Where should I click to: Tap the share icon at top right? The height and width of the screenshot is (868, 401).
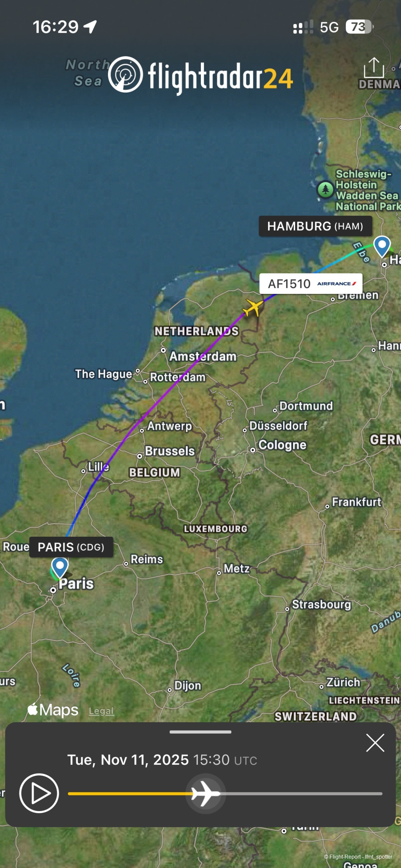click(x=374, y=68)
